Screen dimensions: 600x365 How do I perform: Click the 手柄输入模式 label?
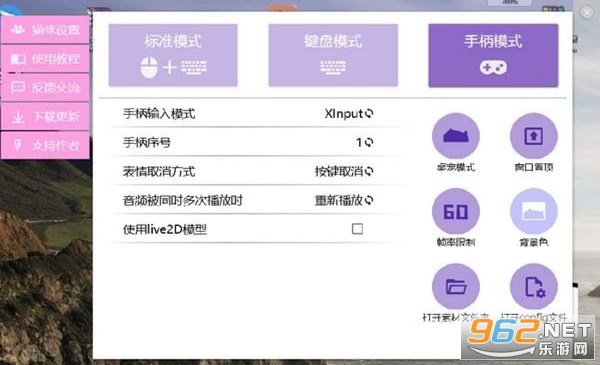159,114
